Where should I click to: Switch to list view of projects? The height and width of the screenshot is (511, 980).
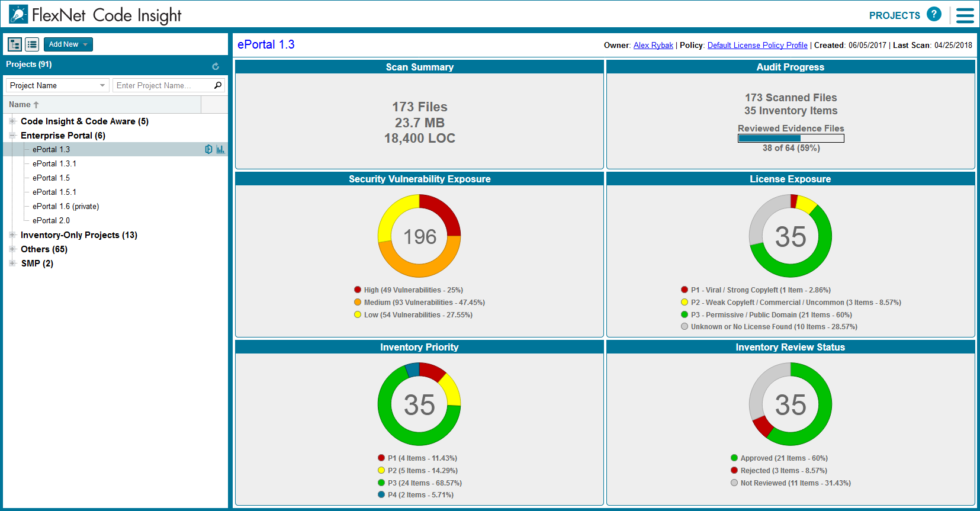click(x=32, y=44)
